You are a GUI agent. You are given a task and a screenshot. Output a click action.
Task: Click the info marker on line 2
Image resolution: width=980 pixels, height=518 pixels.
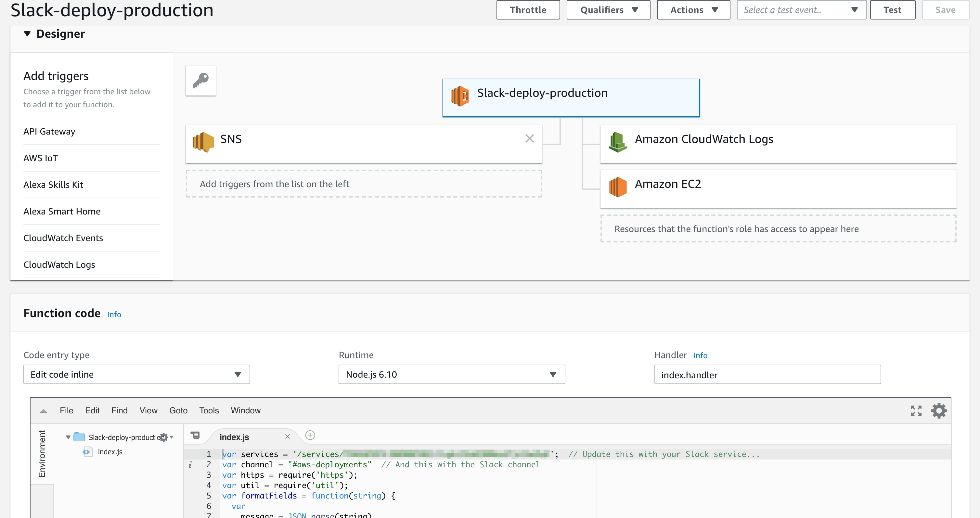(x=190, y=465)
